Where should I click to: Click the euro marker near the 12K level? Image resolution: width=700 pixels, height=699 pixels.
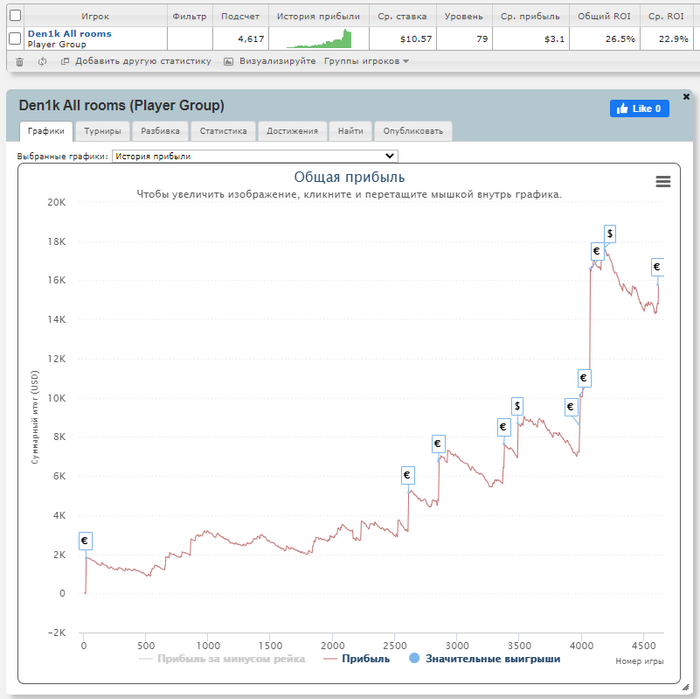(x=584, y=378)
